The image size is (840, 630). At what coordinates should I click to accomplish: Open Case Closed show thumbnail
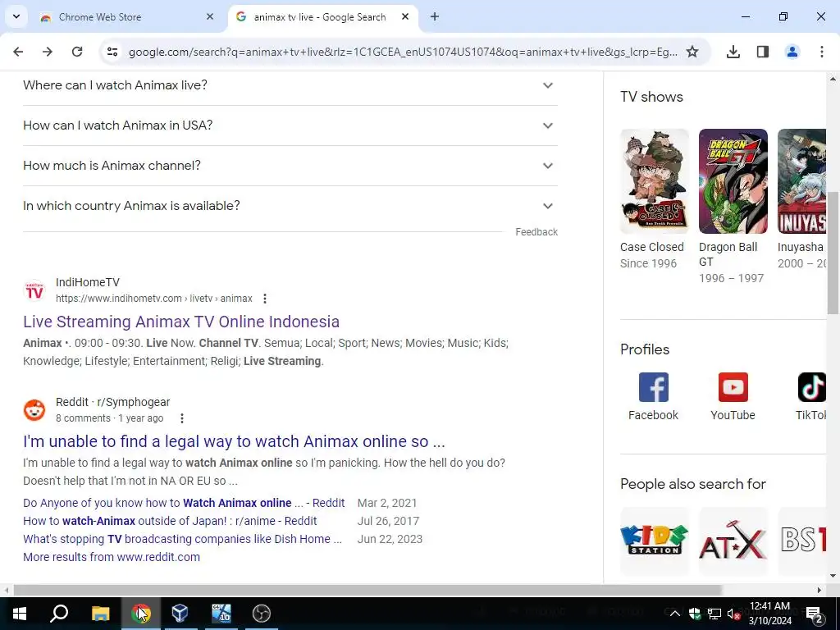[654, 181]
